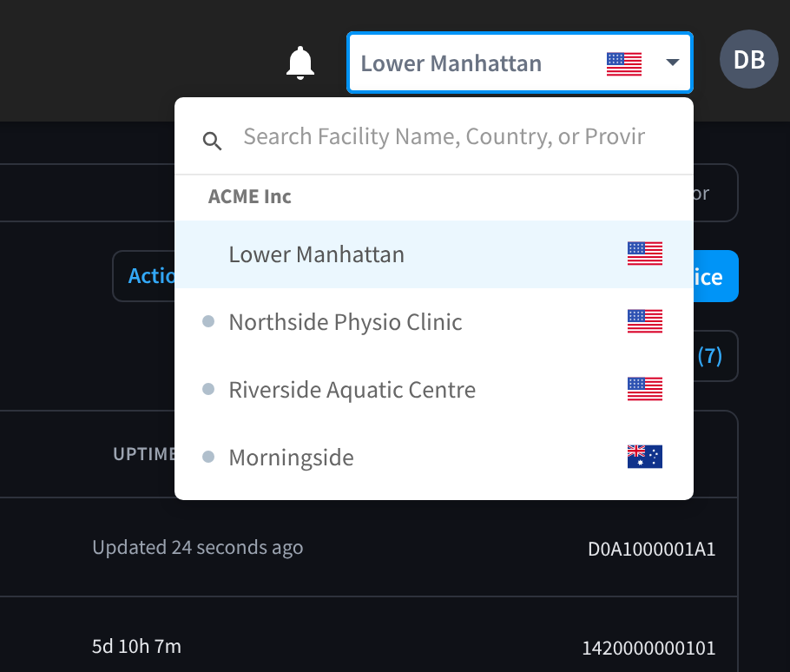Click the search magnifier icon in dropdown
This screenshot has width=790, height=672.
click(x=212, y=141)
